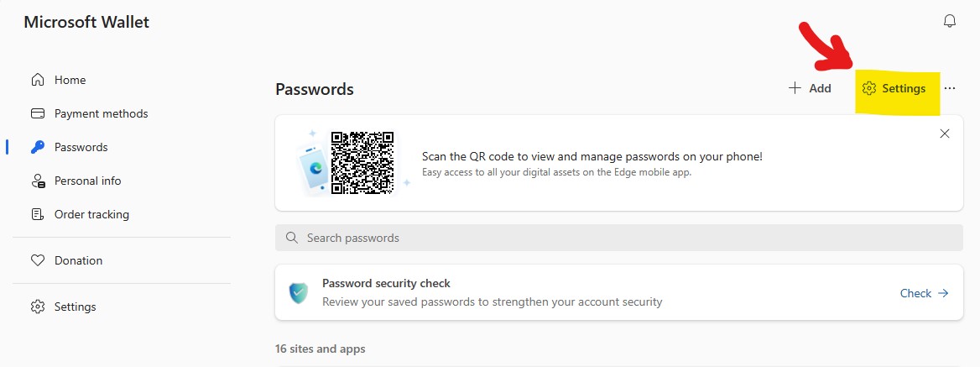
Task: Click the search magnifier icon
Action: (291, 238)
